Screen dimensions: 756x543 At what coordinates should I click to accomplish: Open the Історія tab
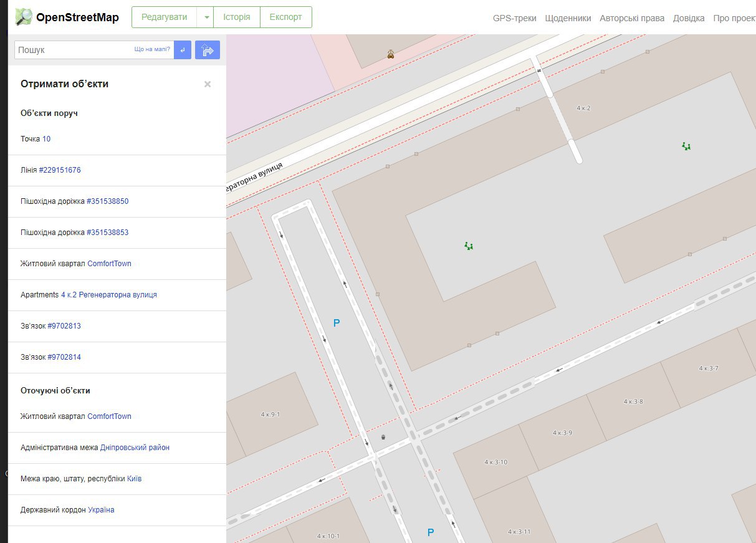click(x=237, y=17)
